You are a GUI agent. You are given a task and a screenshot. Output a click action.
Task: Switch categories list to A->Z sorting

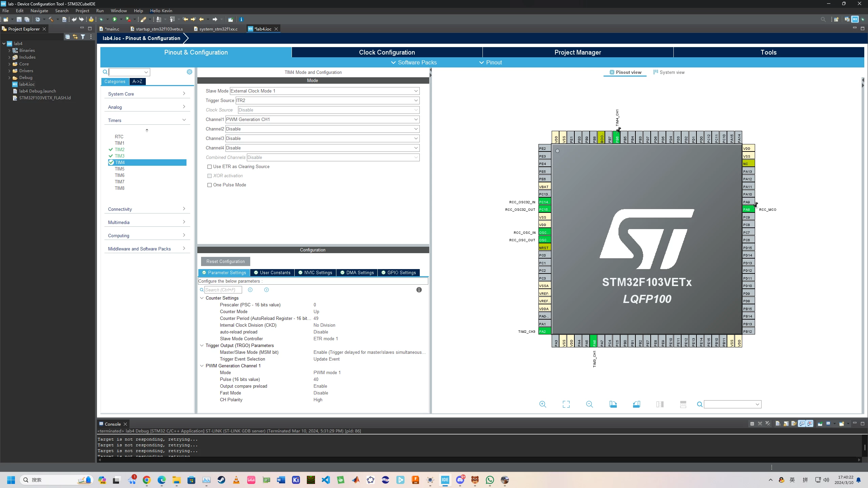click(137, 81)
